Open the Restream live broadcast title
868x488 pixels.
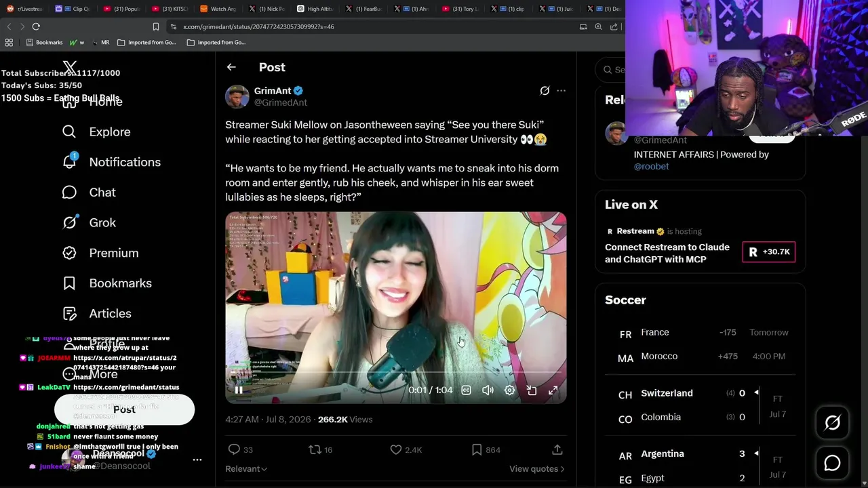coord(667,253)
